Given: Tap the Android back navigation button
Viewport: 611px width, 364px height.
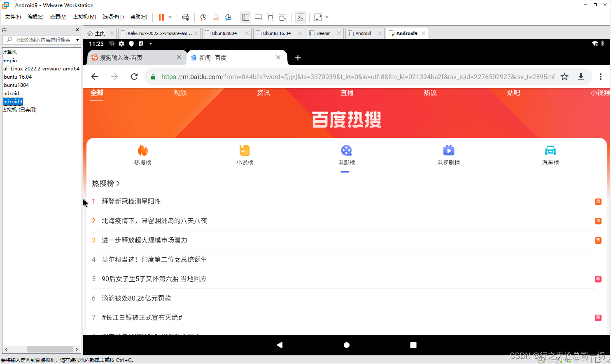Looking at the screenshot, I should (280, 345).
